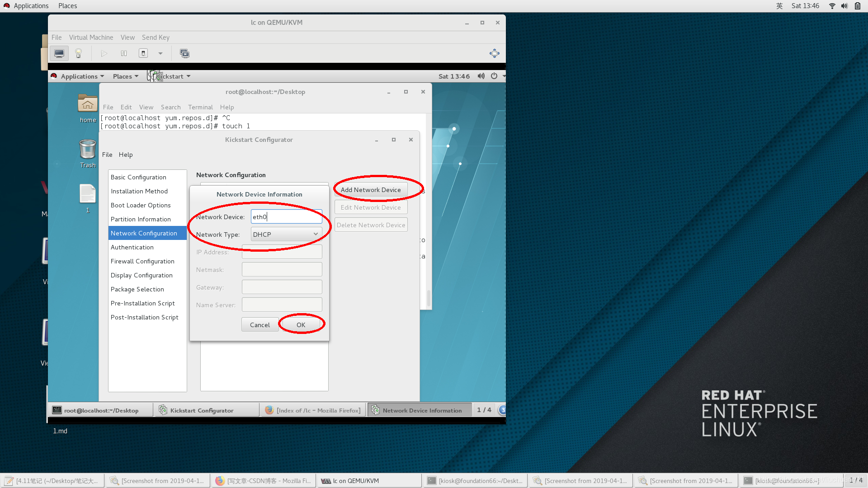Screen dimensions: 868x488
Task: Expand the Network Type DHCP dropdown
Action: point(286,234)
